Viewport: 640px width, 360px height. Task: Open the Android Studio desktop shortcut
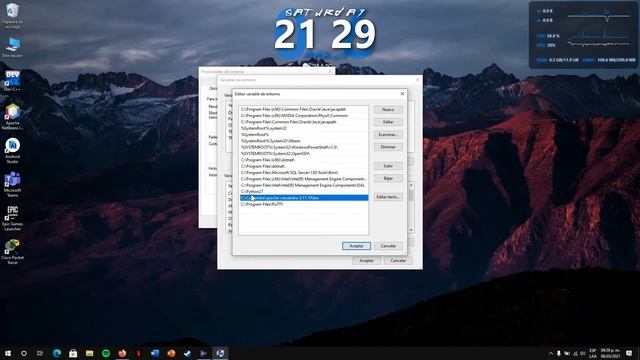click(13, 151)
